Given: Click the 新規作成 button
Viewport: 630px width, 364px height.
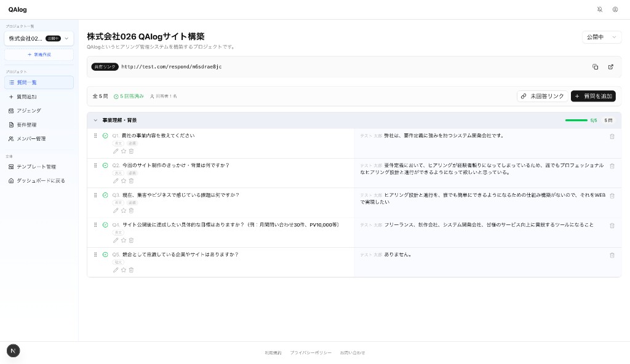Looking at the screenshot, I should pyautogui.click(x=39, y=54).
